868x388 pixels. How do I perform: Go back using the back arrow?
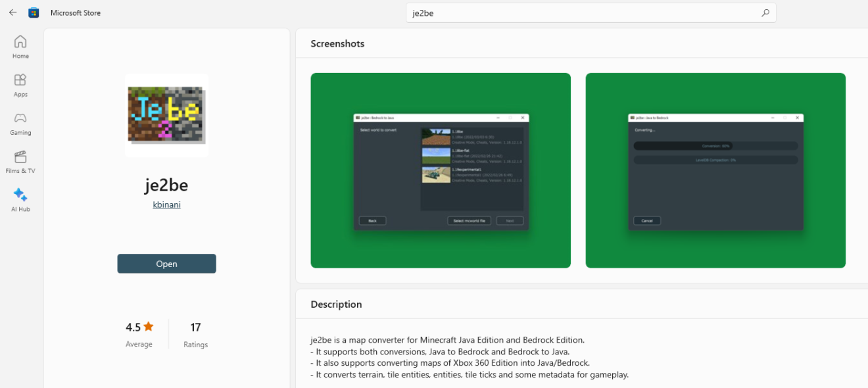point(12,12)
